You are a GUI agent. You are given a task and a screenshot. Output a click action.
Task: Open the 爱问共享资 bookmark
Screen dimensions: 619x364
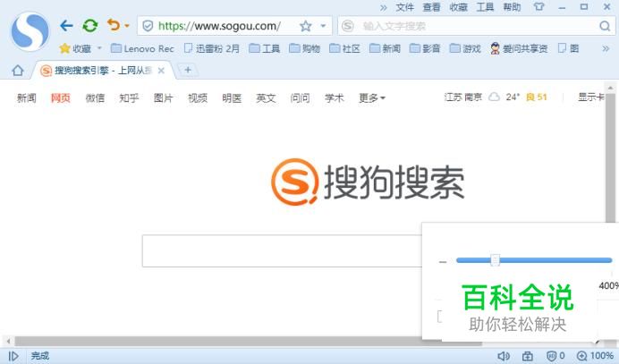(519, 48)
